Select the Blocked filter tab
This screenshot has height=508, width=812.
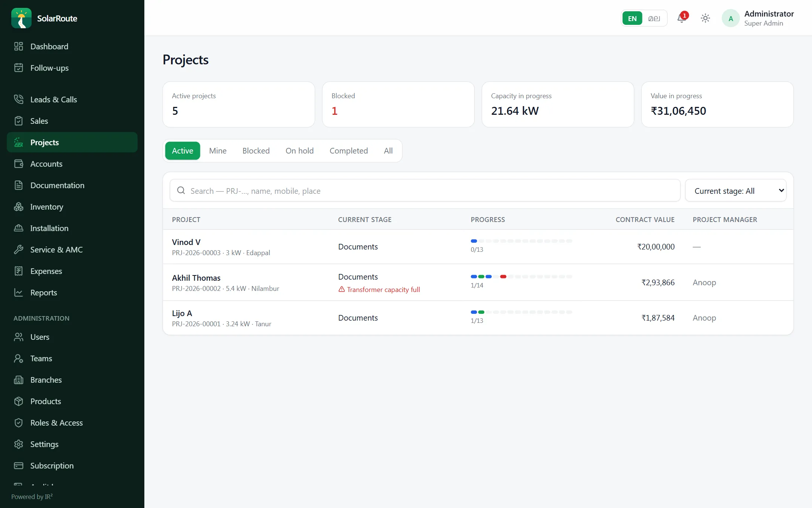[256, 151]
